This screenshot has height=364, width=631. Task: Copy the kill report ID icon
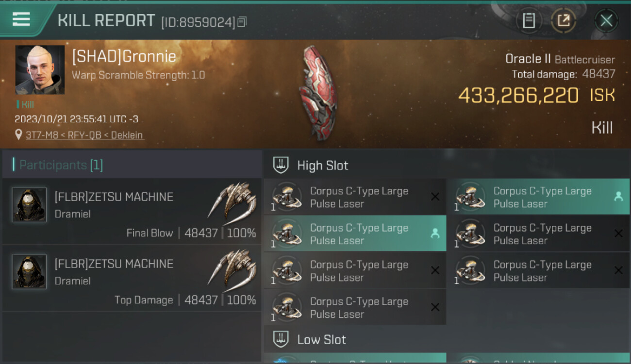click(242, 22)
